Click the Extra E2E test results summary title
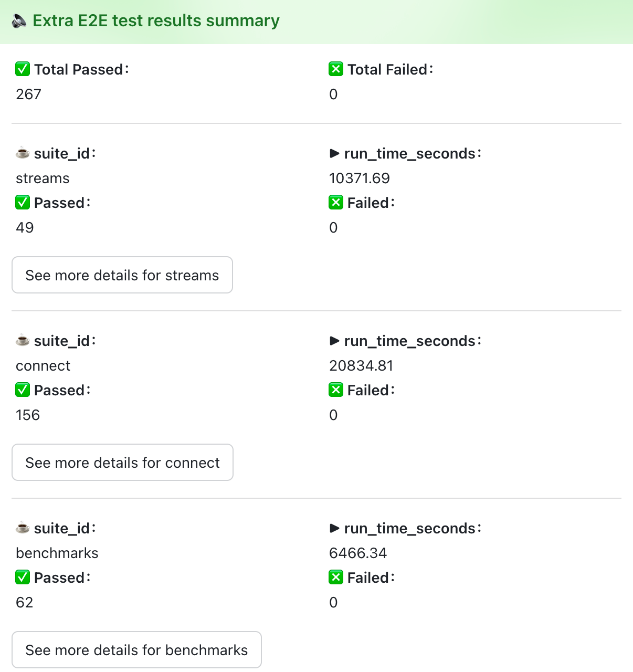Screen dimensions: 633x672 (x=156, y=21)
